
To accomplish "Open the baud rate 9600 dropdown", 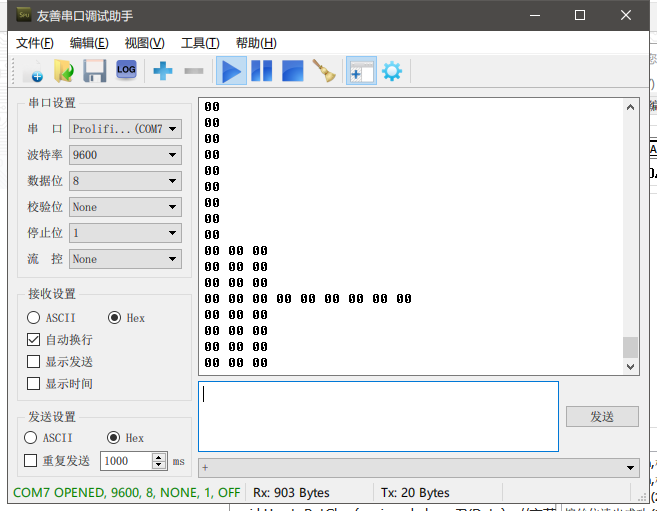I will [125, 155].
